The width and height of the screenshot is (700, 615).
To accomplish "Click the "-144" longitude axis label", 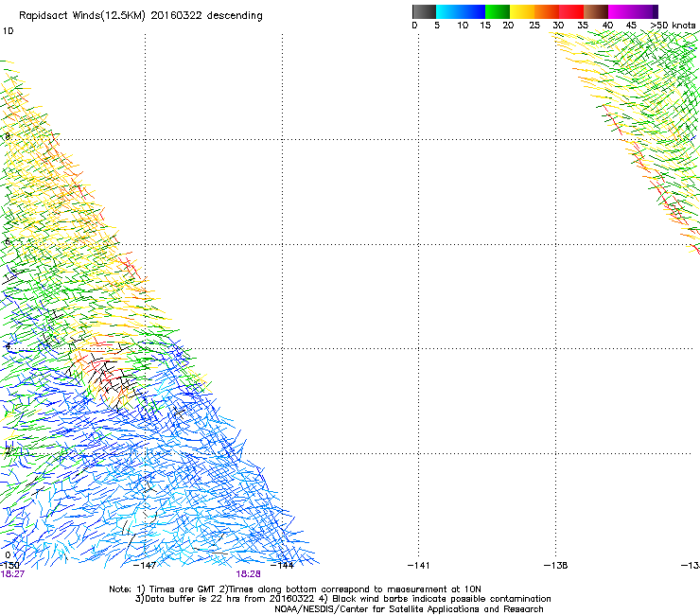I will point(282,566).
